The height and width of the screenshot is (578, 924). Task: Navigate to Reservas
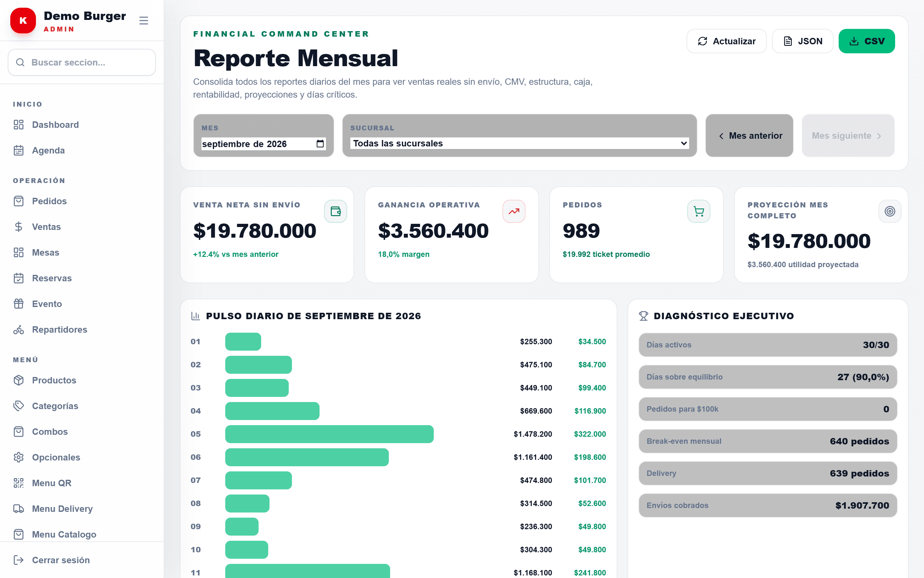(x=82, y=278)
